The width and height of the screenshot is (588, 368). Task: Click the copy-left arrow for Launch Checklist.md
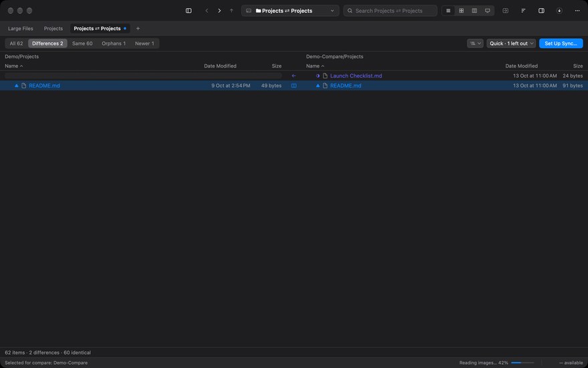[293, 76]
